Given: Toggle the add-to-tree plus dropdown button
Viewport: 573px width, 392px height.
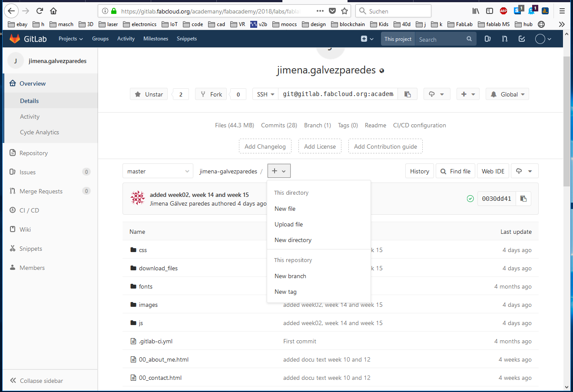Looking at the screenshot, I should [x=279, y=171].
